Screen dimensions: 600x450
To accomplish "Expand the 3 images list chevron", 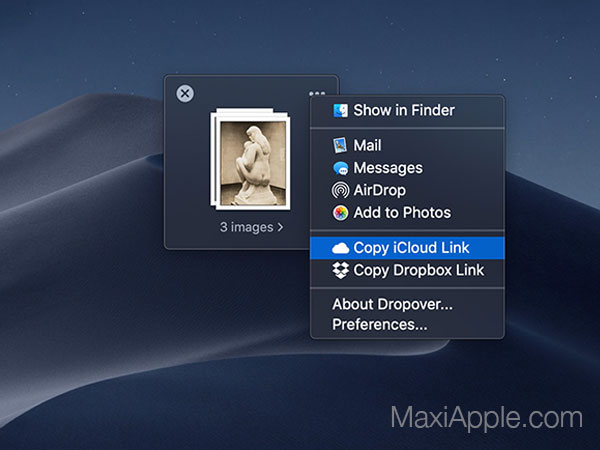I will [x=280, y=227].
